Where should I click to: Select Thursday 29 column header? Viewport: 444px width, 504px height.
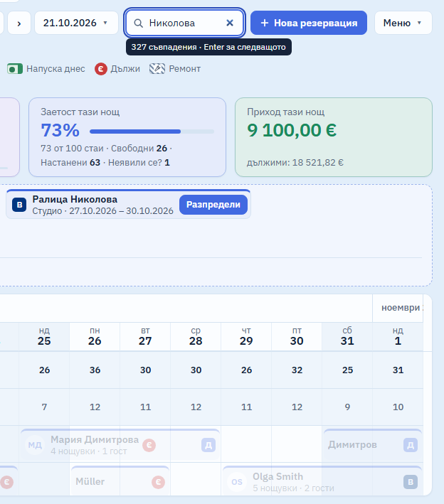(246, 336)
